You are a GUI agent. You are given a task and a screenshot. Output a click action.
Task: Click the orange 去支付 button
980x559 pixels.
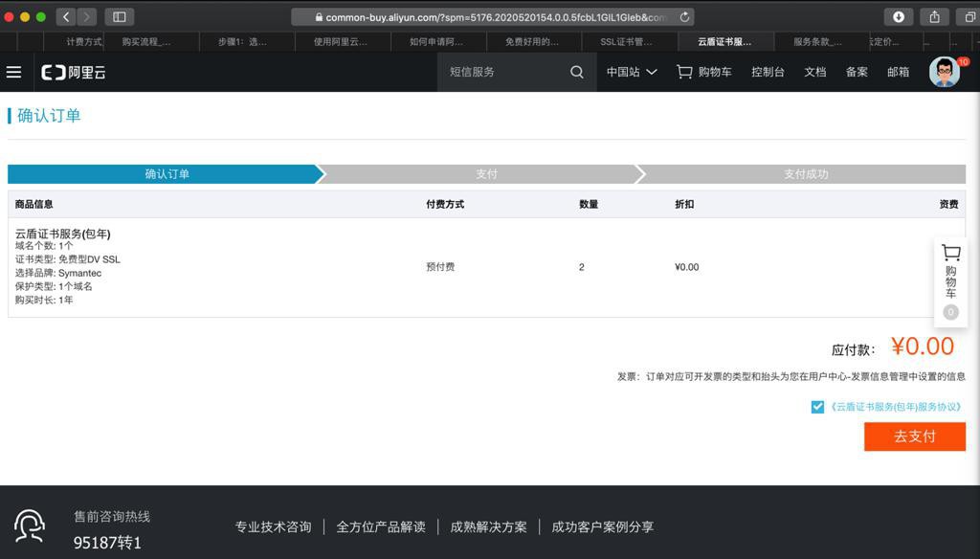tap(914, 436)
